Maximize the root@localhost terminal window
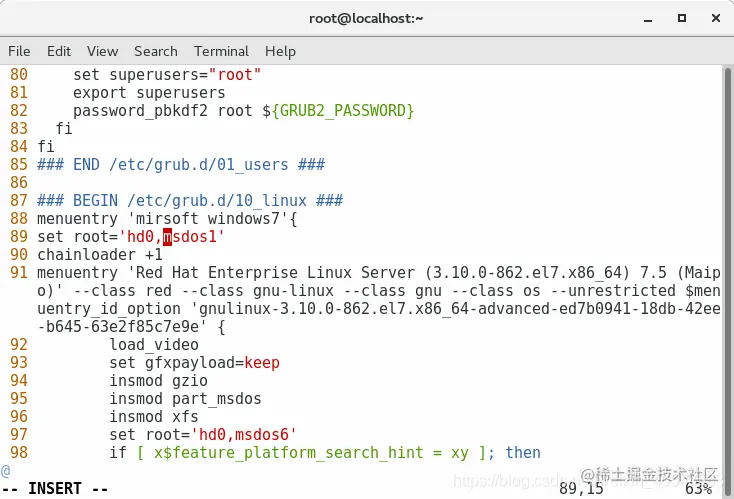 click(x=682, y=18)
